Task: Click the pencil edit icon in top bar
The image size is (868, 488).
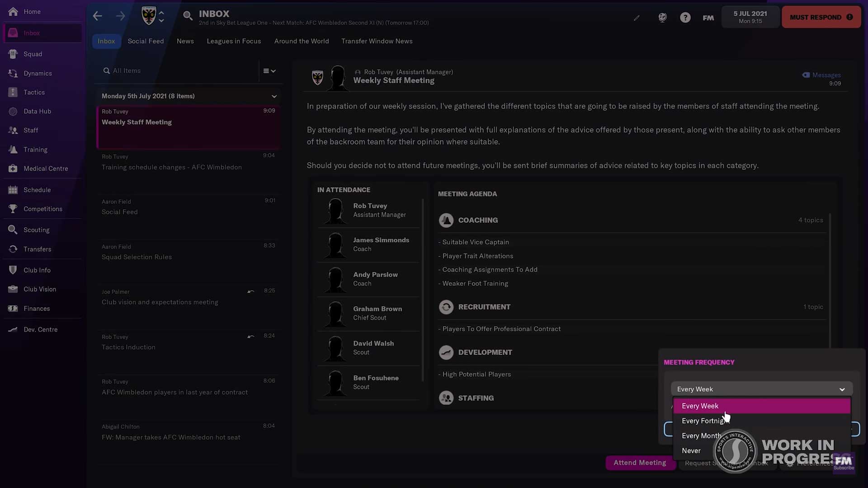Action: coord(637,18)
